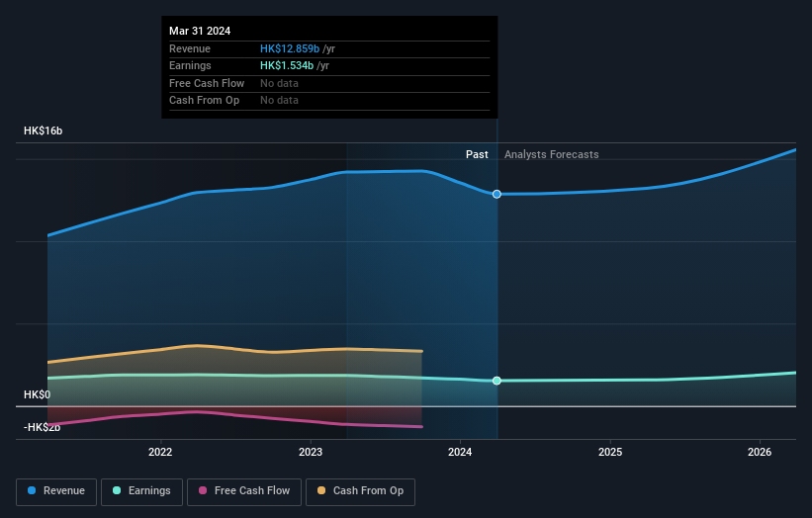Click the Free Cash Flow row in tooltip

click(x=329, y=84)
